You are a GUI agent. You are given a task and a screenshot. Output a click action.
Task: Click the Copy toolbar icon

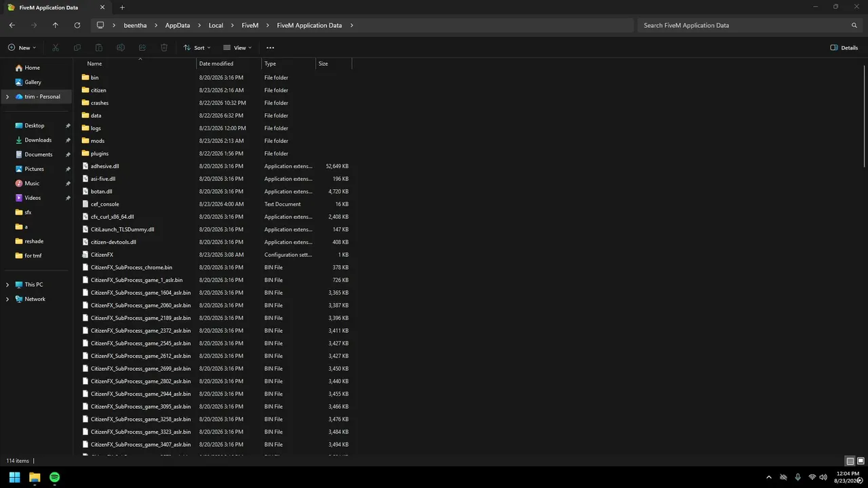tap(77, 47)
